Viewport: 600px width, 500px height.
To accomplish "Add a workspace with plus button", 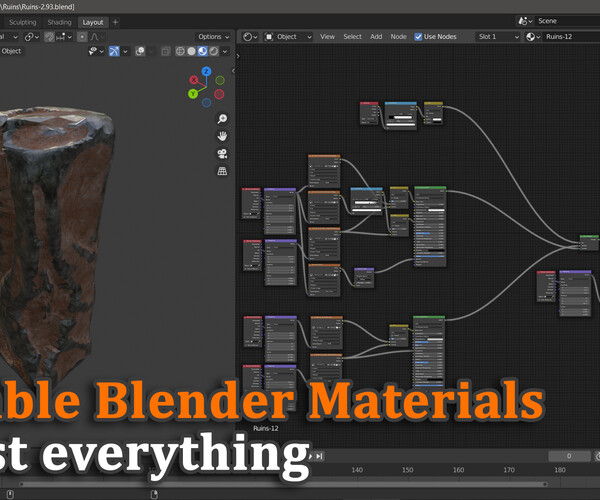I will click(x=115, y=23).
